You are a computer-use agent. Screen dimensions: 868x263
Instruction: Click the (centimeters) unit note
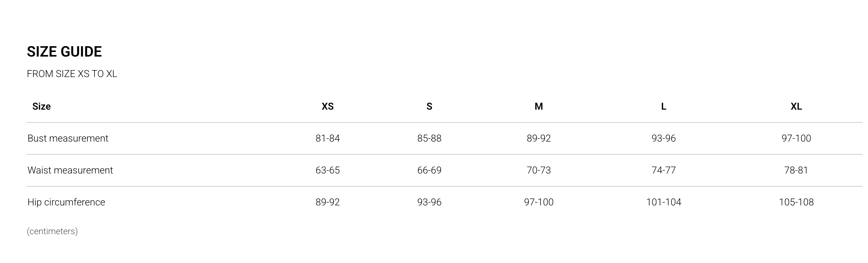tap(52, 231)
